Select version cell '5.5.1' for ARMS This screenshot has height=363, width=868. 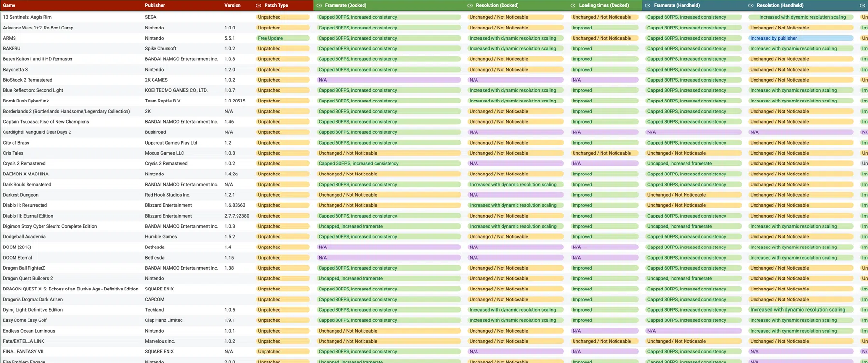click(x=230, y=38)
